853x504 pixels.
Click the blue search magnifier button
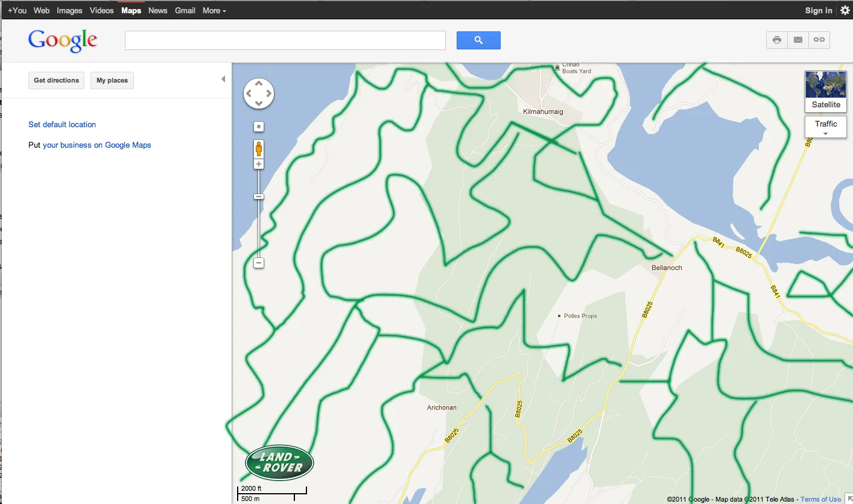point(478,40)
